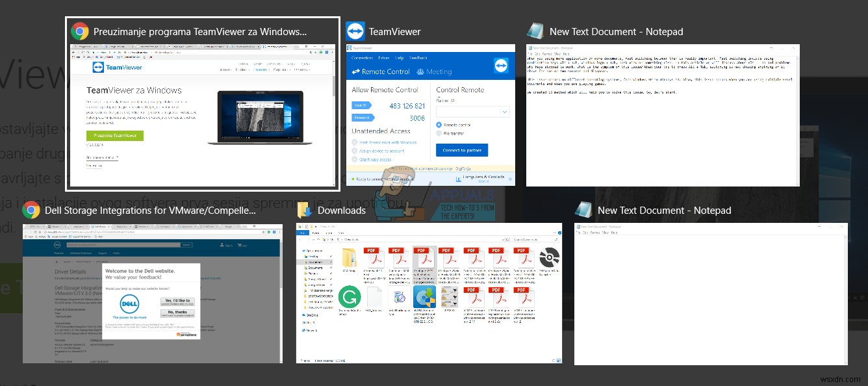Open the Meeting tab in TeamViewer
This screenshot has width=868, height=386.
point(435,71)
